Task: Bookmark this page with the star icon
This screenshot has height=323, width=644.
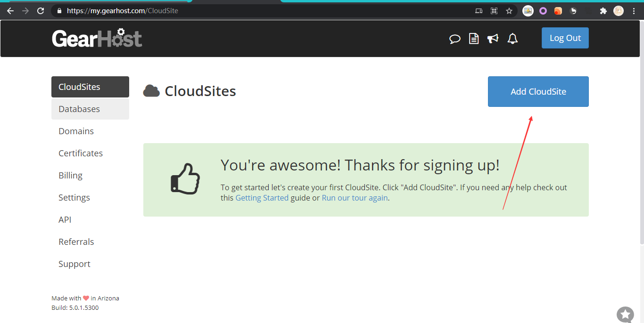Action: click(x=509, y=11)
